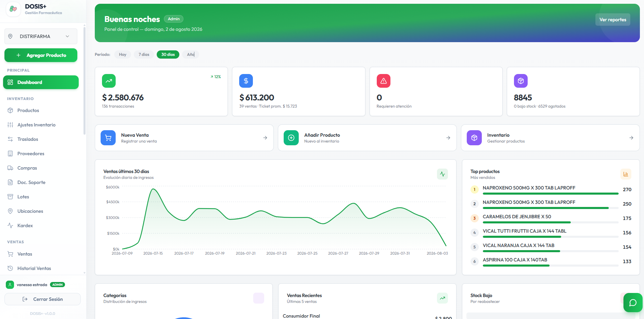Viewport: 644px width, 319px height.
Task: Click the activity icon on Ventas últimos 30 días
Action: (442, 174)
